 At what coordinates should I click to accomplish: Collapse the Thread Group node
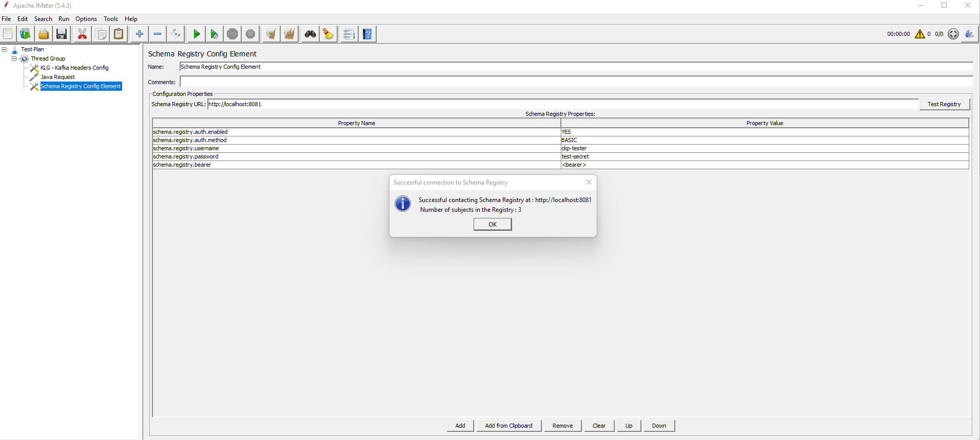point(14,58)
